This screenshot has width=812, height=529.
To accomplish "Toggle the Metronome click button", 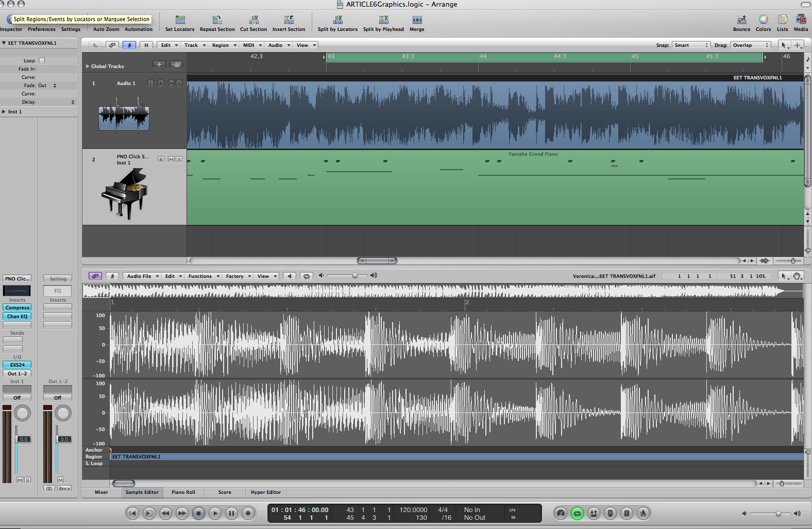I will 643,513.
